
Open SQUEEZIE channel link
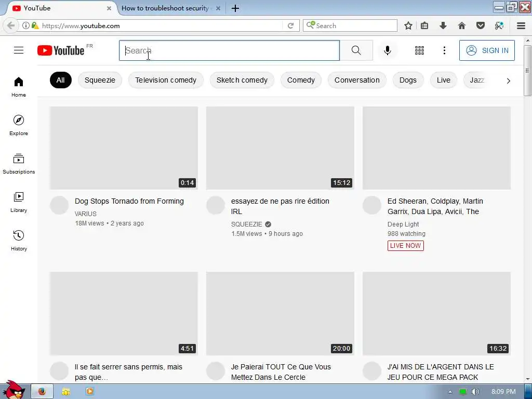point(247,224)
